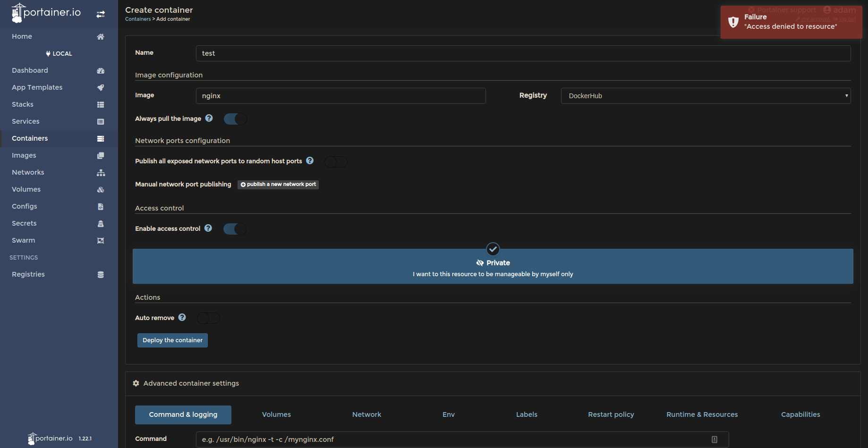
Task: Open Networks via its sidebar icon
Action: 101,172
